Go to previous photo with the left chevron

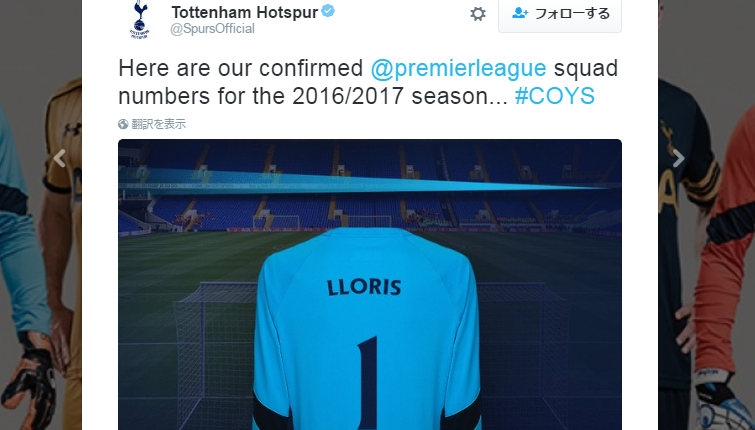pyautogui.click(x=60, y=158)
